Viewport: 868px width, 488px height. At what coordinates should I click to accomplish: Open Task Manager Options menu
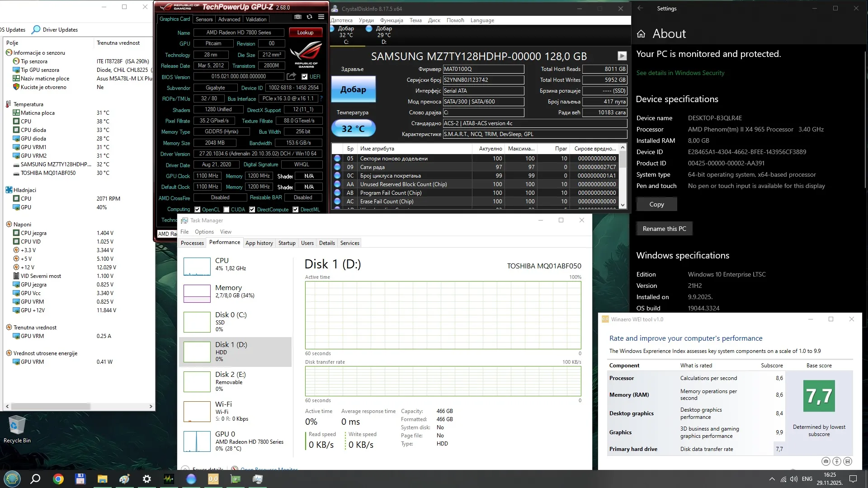pos(204,232)
